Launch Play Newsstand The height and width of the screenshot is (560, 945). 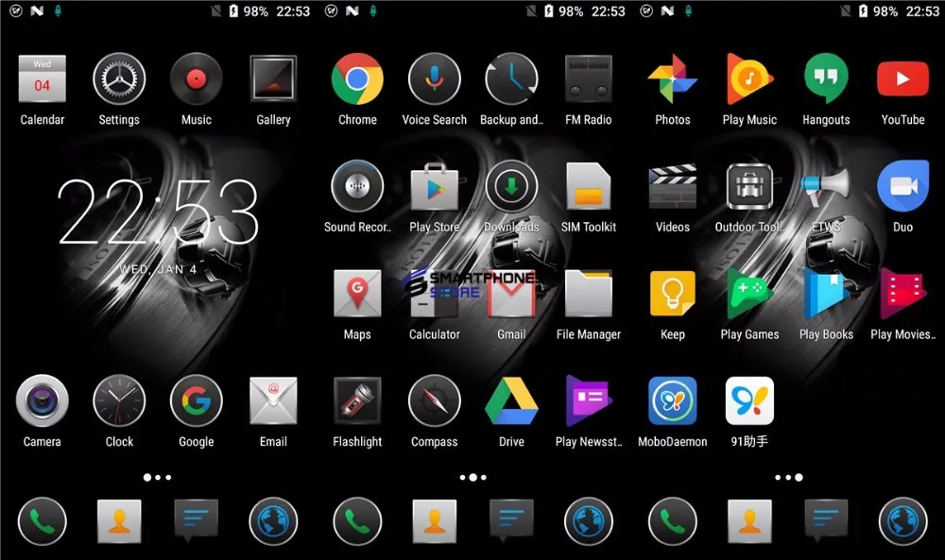click(x=589, y=400)
